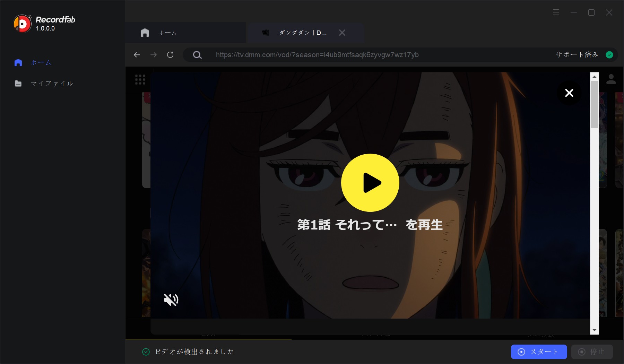
Task: Click the マイファイル folder icon
Action: tap(18, 84)
